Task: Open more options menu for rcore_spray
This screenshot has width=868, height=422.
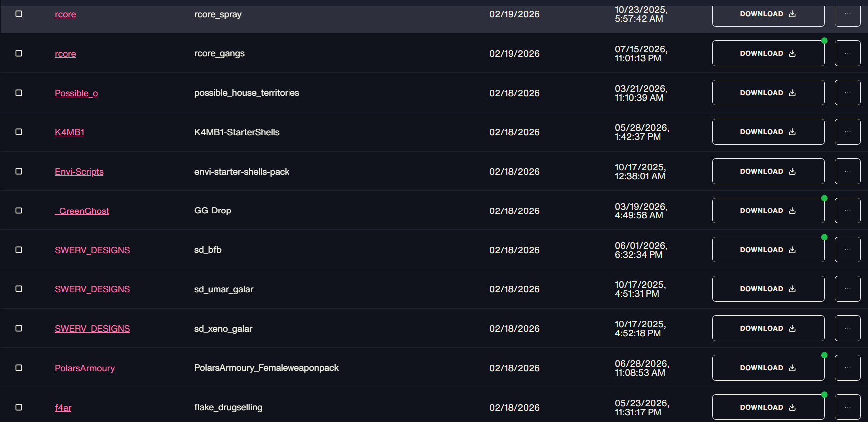Action: pyautogui.click(x=847, y=14)
